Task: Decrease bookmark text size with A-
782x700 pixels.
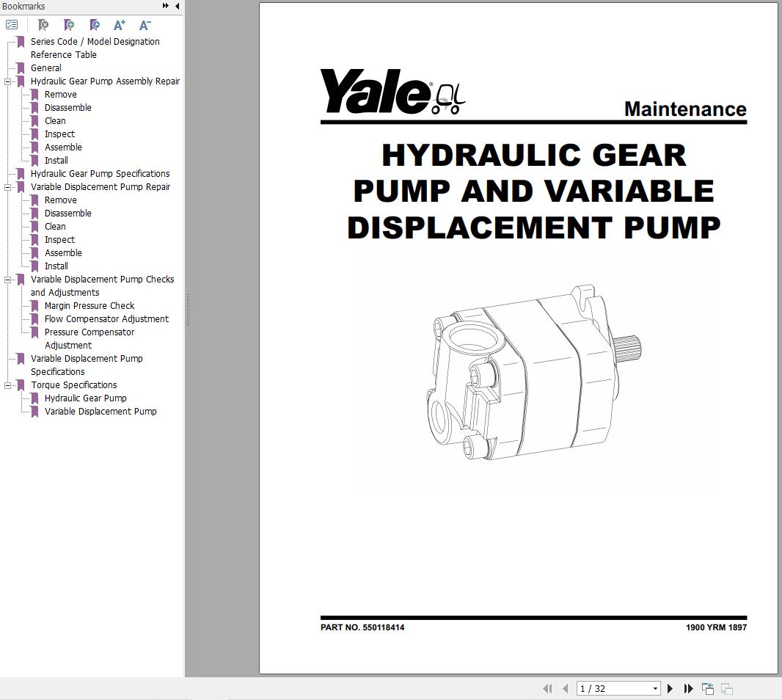Action: (145, 25)
